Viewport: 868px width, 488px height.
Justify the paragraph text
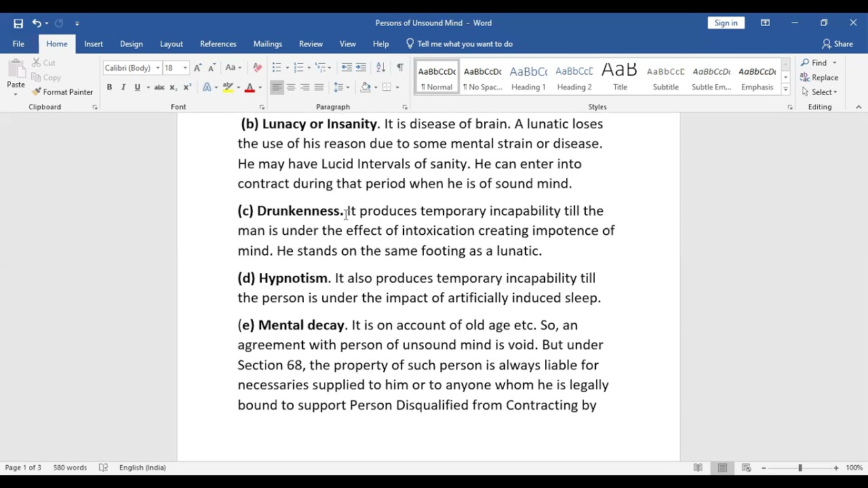coord(319,87)
